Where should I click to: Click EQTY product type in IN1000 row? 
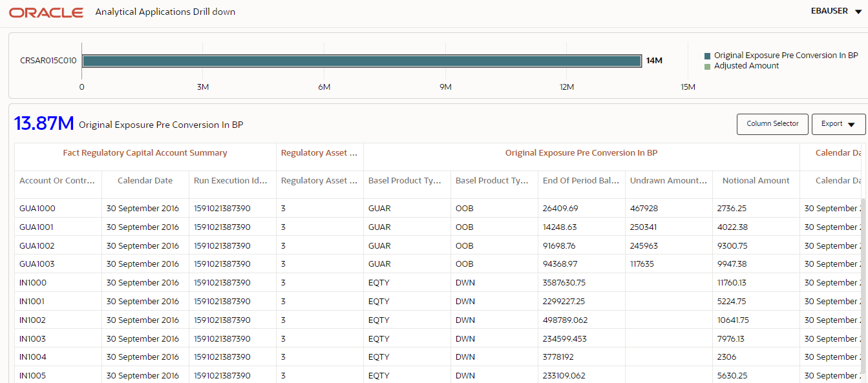pos(379,283)
